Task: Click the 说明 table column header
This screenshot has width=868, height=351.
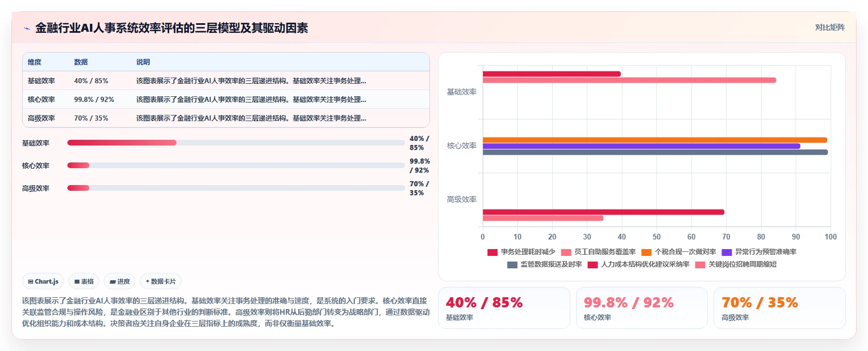Action: point(143,62)
